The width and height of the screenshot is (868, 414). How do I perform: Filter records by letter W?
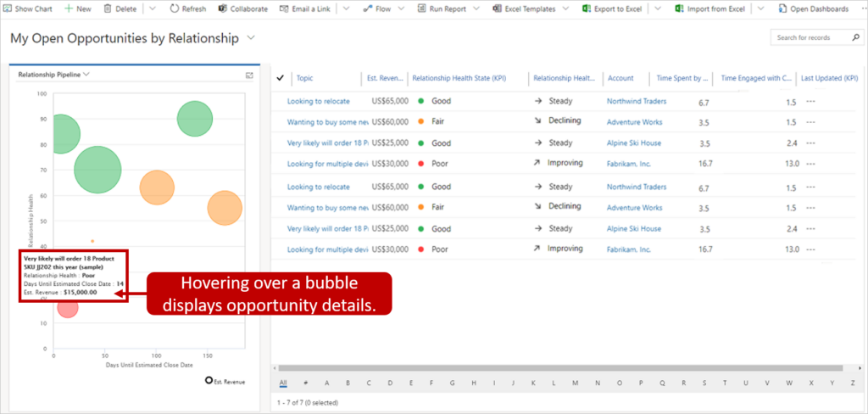(x=789, y=383)
